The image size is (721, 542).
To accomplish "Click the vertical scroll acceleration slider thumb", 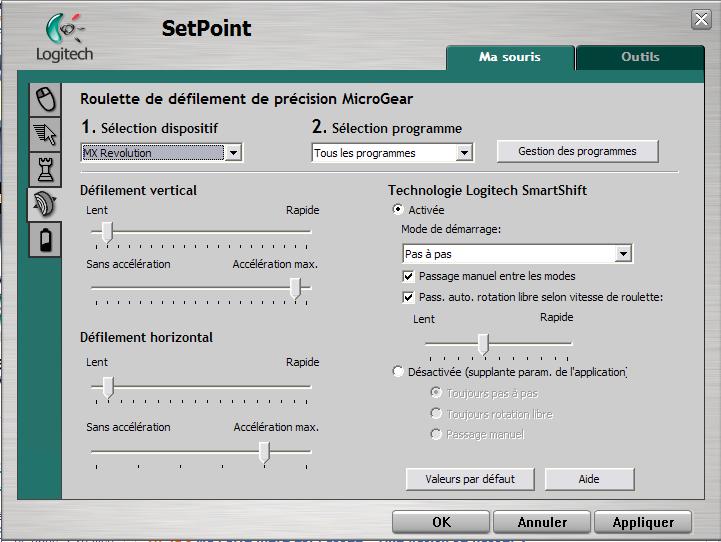I will click(295, 288).
